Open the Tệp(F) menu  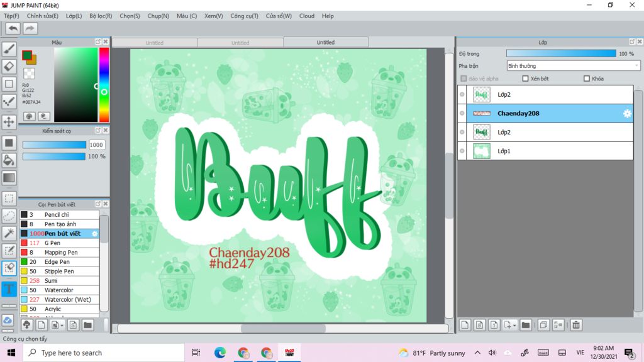[11, 16]
